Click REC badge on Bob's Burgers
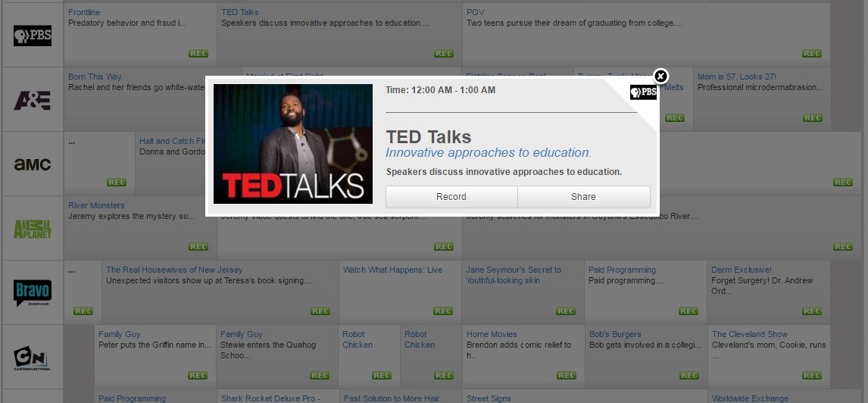 [689, 375]
